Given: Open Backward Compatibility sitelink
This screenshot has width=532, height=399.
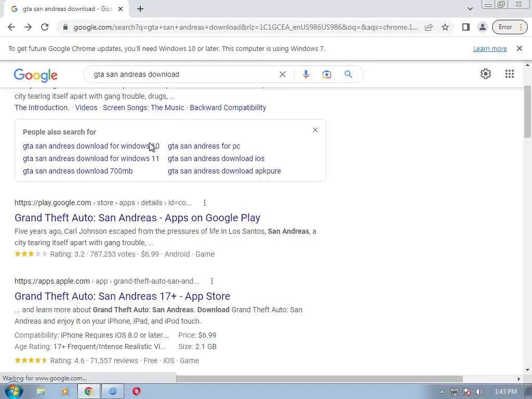Looking at the screenshot, I should click(x=228, y=108).
